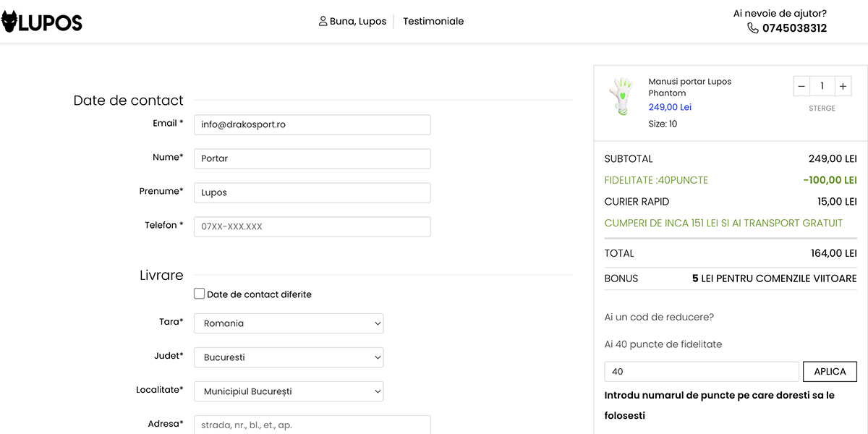Image resolution: width=868 pixels, height=434 pixels.
Task: Click the Lupos wolf logo
Action: pos(41,22)
